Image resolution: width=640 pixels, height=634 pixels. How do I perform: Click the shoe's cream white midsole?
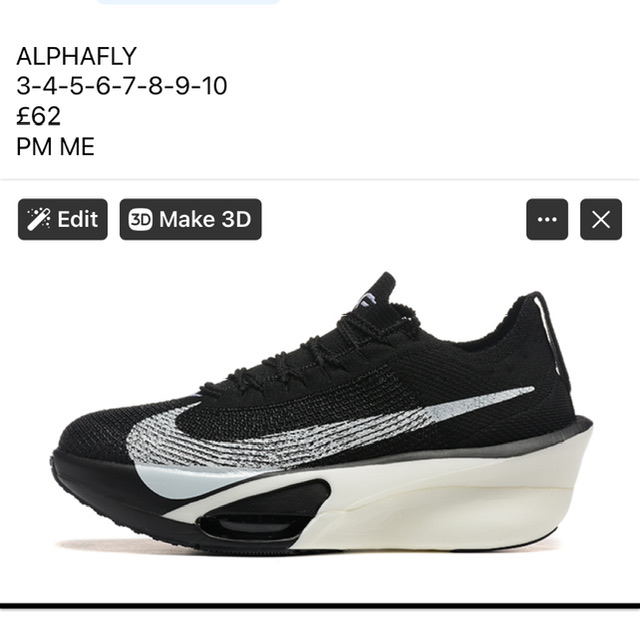click(441, 502)
